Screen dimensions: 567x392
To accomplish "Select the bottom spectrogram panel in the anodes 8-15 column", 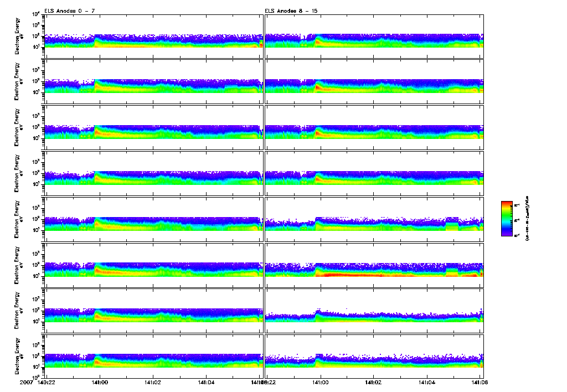I will [374, 356].
